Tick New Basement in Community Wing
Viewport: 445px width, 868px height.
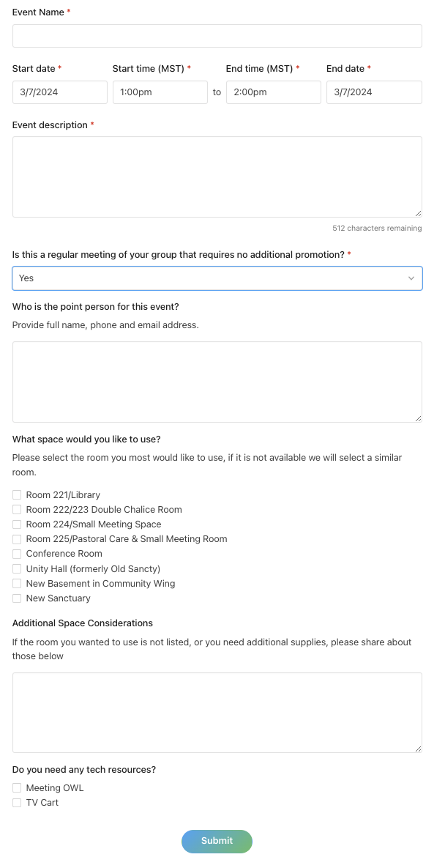click(x=17, y=584)
